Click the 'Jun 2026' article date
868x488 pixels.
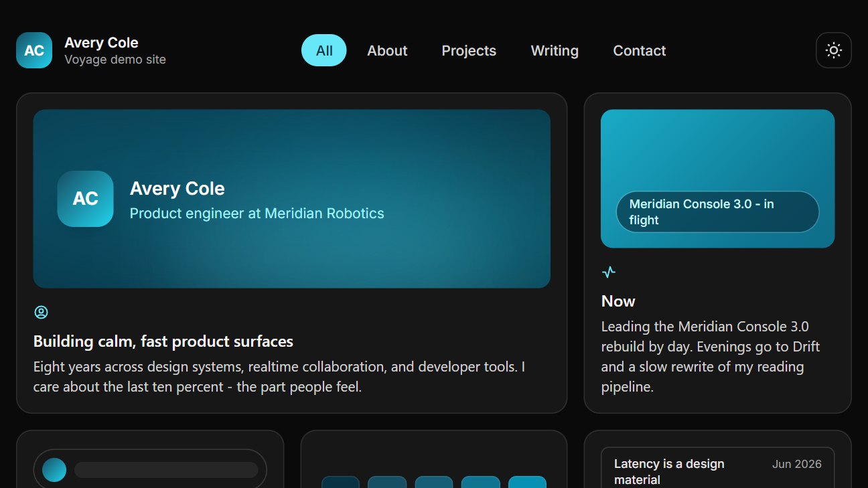click(797, 464)
